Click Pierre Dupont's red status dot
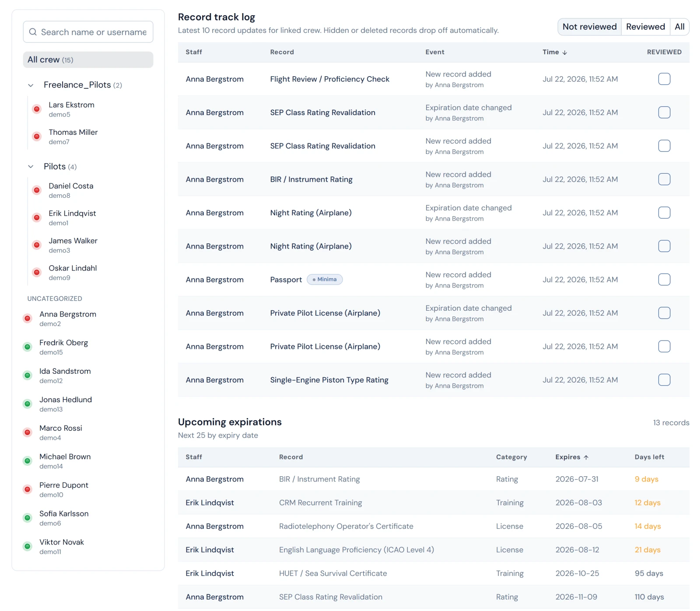Viewport: 700px width, 611px height. point(28,489)
